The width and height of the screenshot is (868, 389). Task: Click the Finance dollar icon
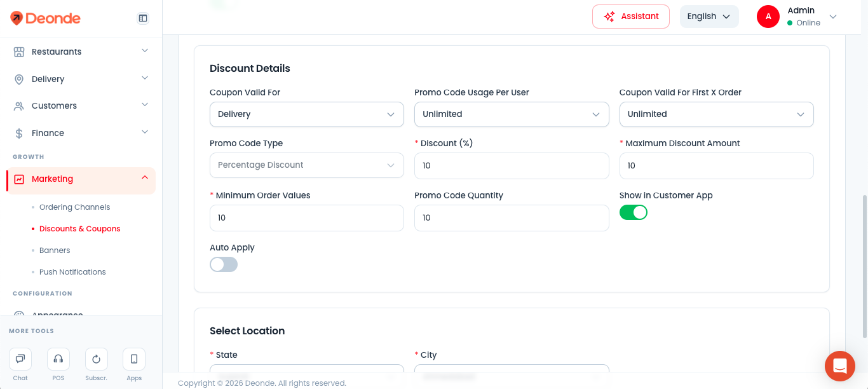(x=19, y=133)
